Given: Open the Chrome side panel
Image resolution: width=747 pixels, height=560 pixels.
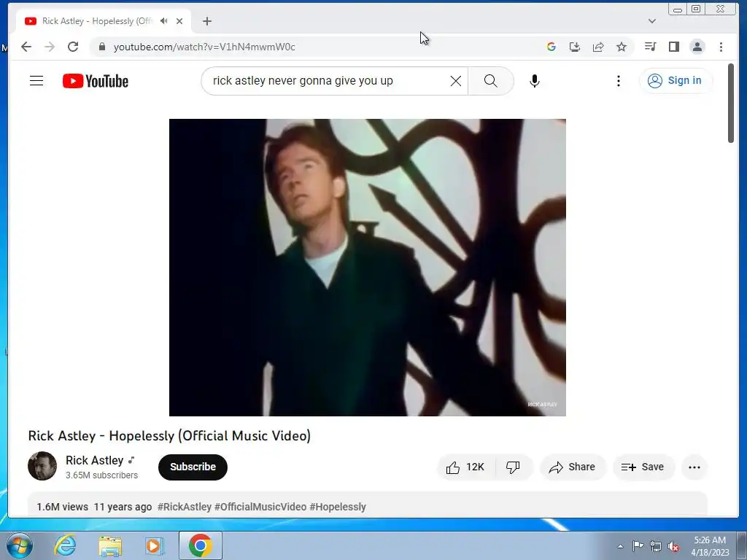Looking at the screenshot, I should pos(673,47).
